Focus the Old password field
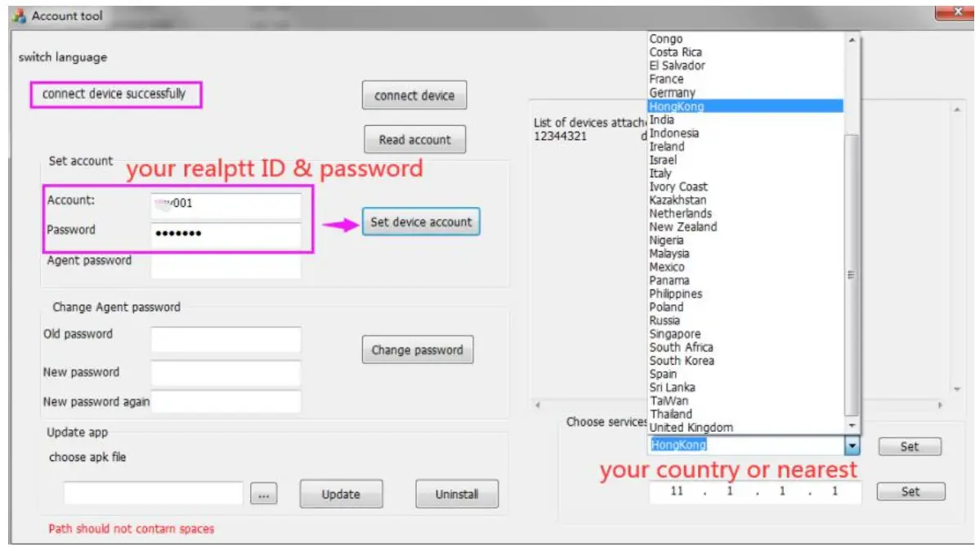Screen dimensions: 980x547 [x=226, y=339]
